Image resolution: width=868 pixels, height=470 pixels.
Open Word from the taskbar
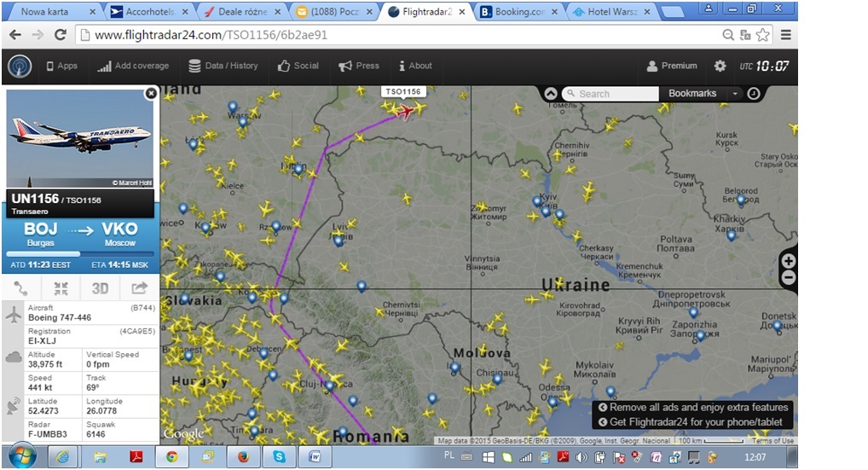pos(315,456)
